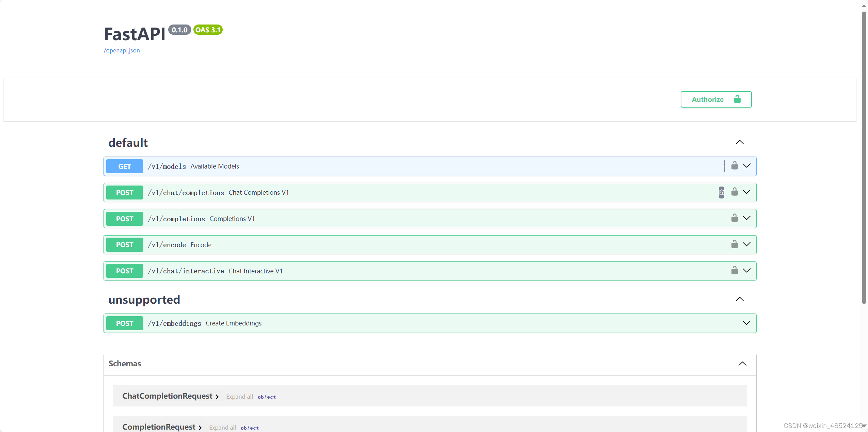Click the GET method badge for /v1/models
This screenshot has width=868, height=432.
point(125,166)
